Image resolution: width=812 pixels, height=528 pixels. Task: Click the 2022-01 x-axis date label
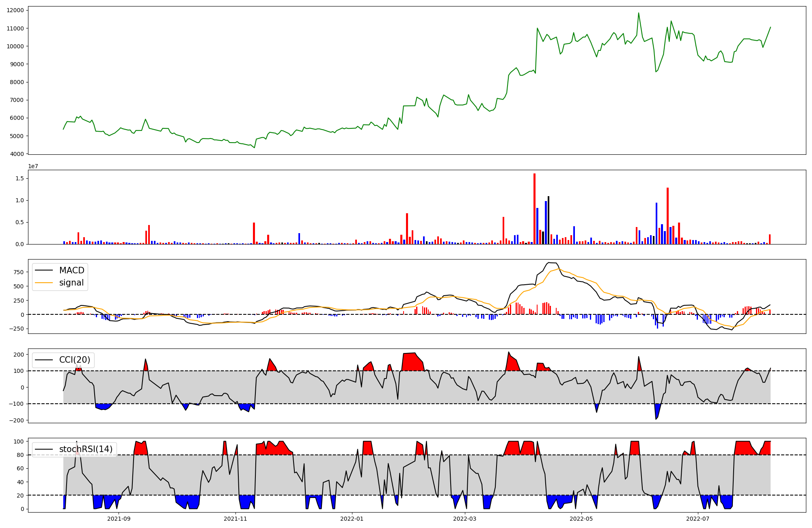tap(352, 519)
